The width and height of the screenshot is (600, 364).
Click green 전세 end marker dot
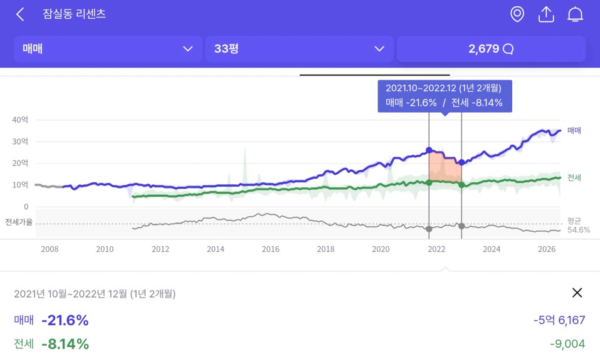point(461,185)
